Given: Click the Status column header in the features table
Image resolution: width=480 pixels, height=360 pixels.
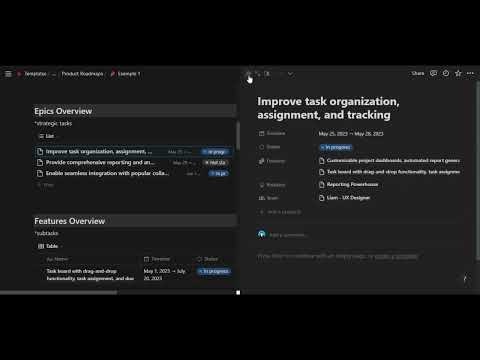Looking at the screenshot, I should (207, 259).
